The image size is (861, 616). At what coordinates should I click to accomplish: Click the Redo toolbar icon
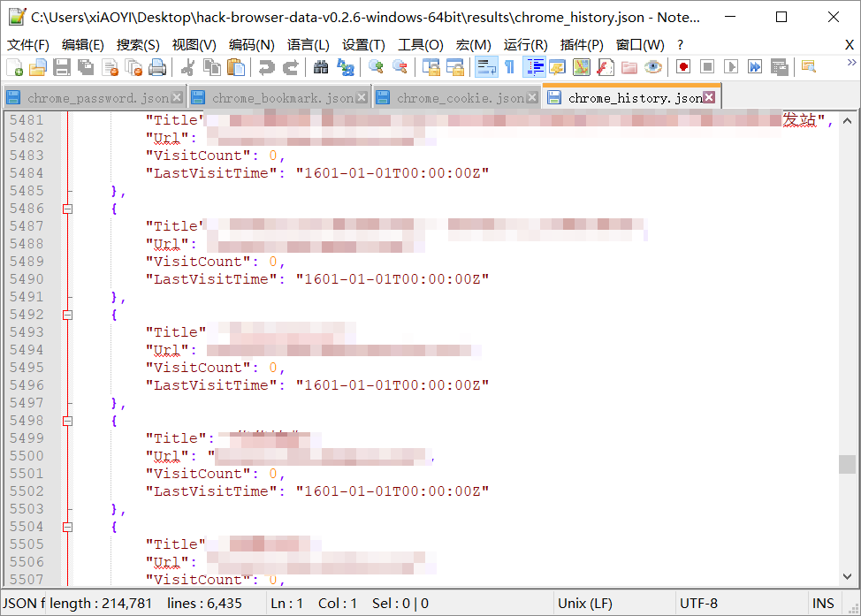tap(291, 67)
